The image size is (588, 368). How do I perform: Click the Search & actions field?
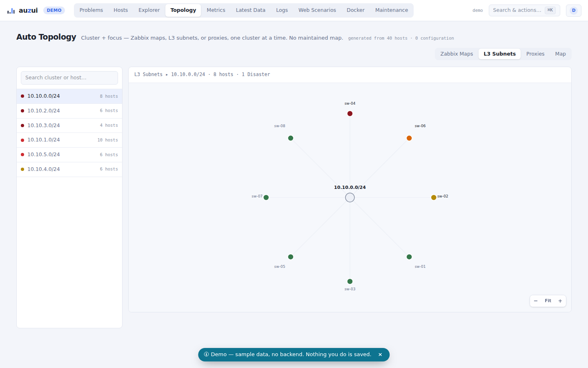pyautogui.click(x=524, y=10)
